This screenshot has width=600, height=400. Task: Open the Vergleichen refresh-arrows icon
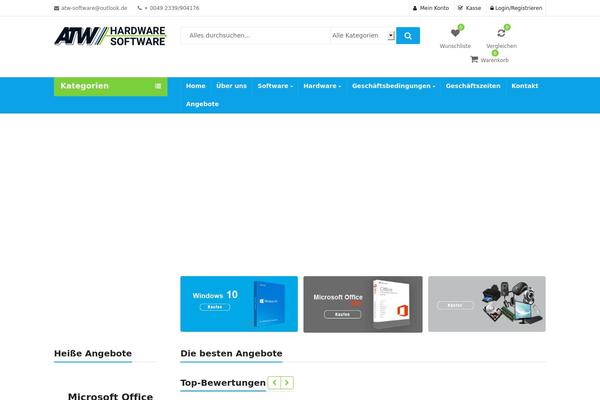point(501,33)
